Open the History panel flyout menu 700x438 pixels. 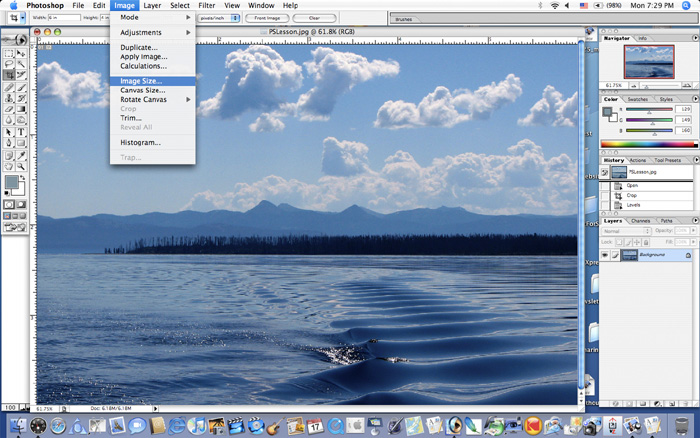[695, 160]
